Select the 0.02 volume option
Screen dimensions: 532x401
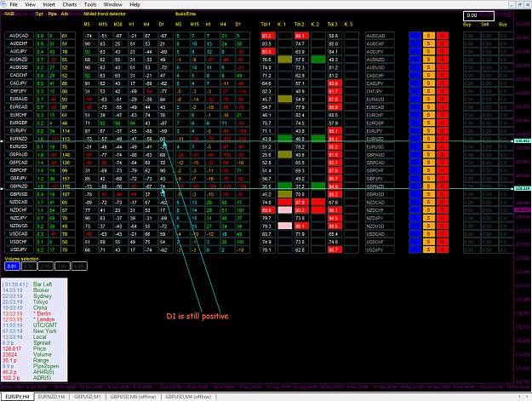pos(29,266)
